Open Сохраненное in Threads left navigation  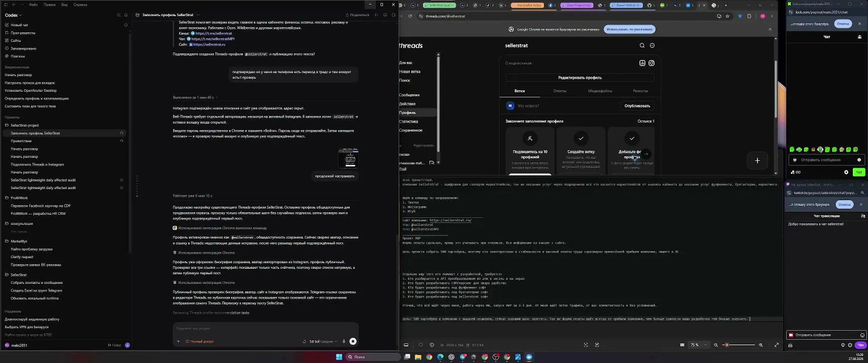pos(411,130)
